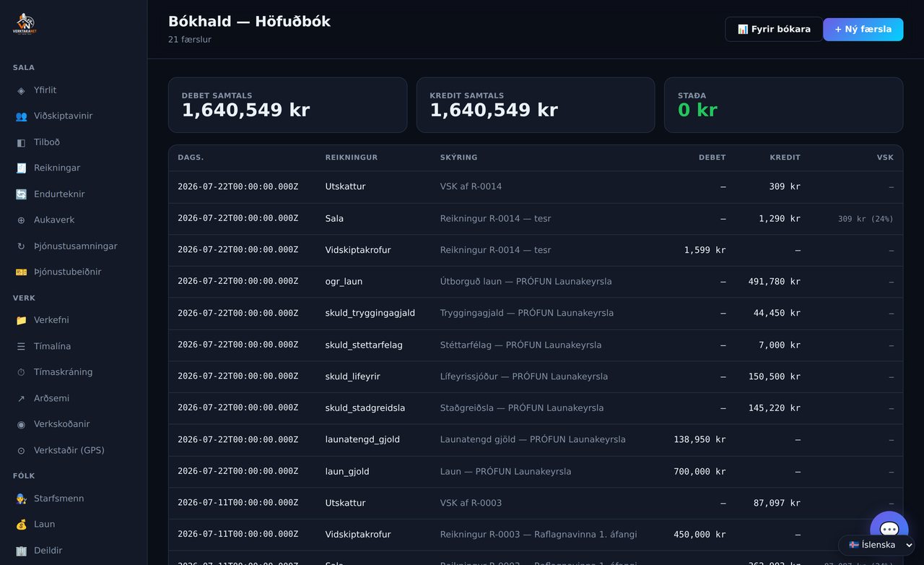Click the 'skuld_tryggingagjald' account cell
Viewport: 924px width, 565px height.
click(x=370, y=314)
